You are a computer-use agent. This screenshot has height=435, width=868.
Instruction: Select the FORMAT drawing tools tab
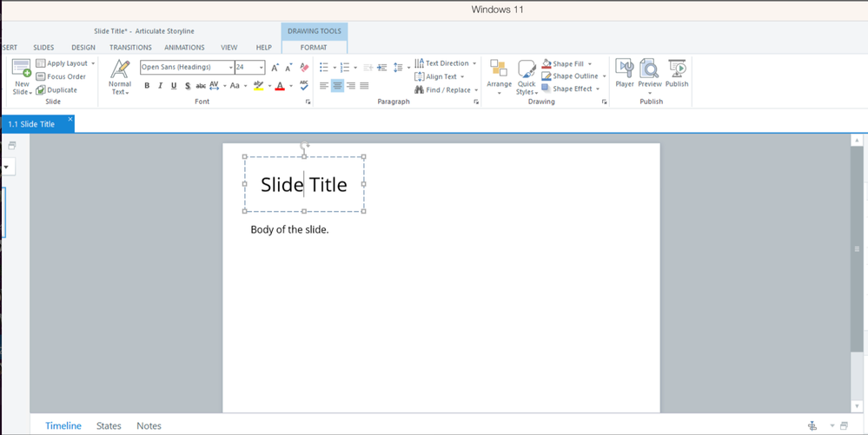pyautogui.click(x=314, y=48)
